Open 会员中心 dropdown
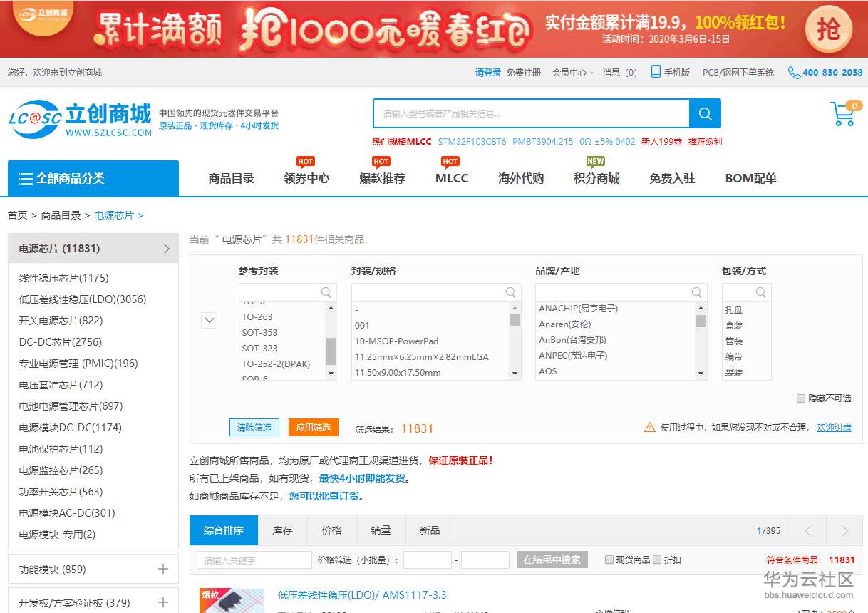Screen dimensions: 868x613 point(573,72)
